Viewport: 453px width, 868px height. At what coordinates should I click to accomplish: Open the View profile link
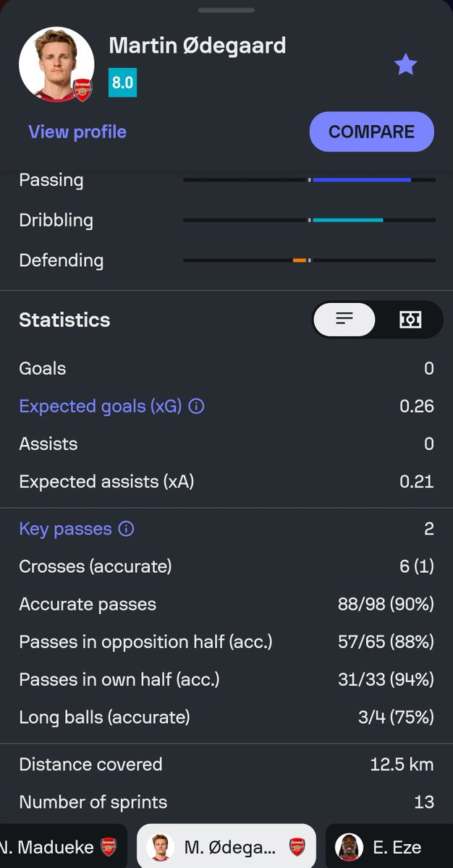click(x=77, y=132)
